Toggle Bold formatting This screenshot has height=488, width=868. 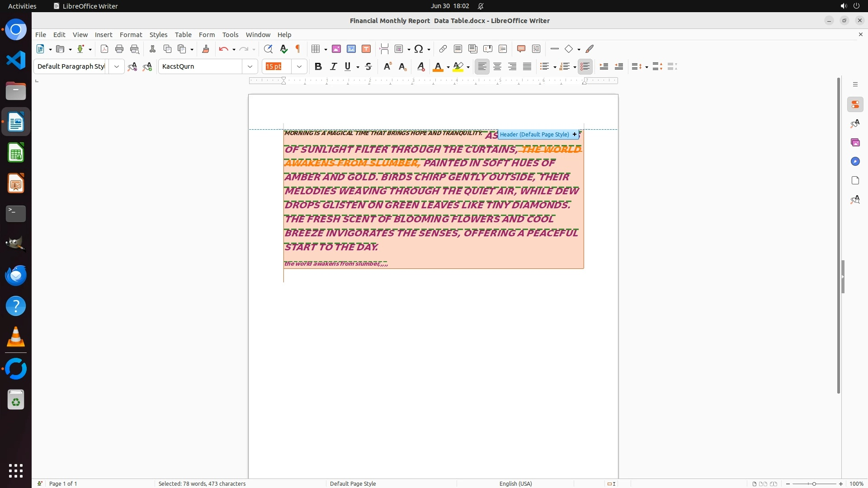tap(318, 66)
